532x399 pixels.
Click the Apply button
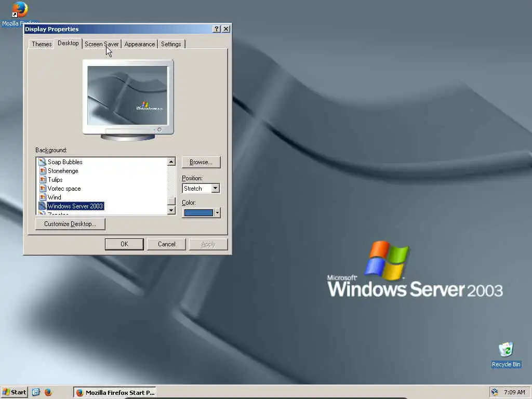pos(208,244)
